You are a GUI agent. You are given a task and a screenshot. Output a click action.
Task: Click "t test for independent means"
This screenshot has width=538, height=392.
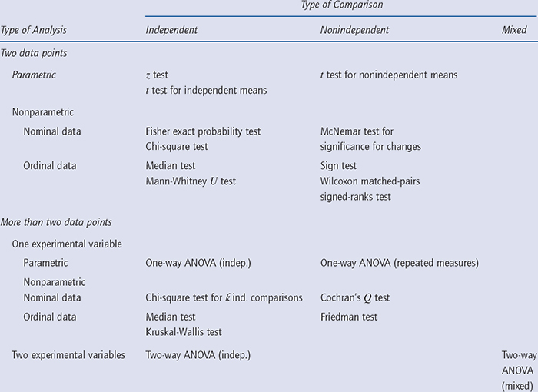206,91
